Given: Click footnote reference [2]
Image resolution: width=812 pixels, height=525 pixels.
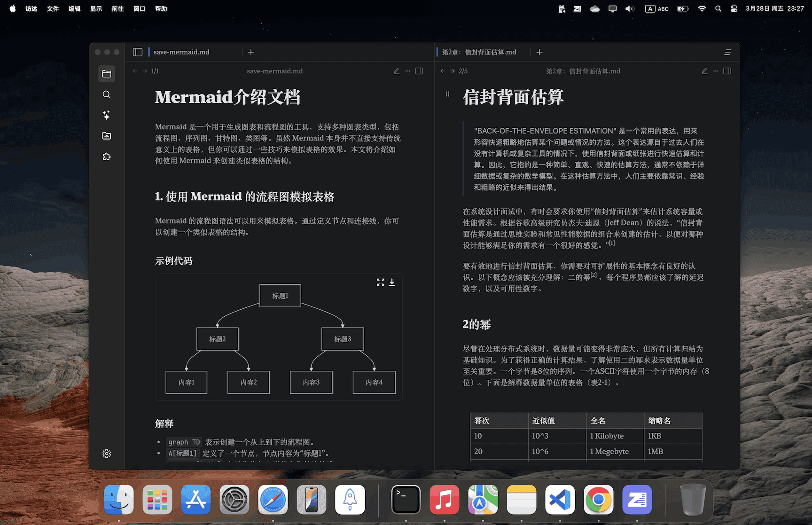Looking at the screenshot, I should (594, 275).
